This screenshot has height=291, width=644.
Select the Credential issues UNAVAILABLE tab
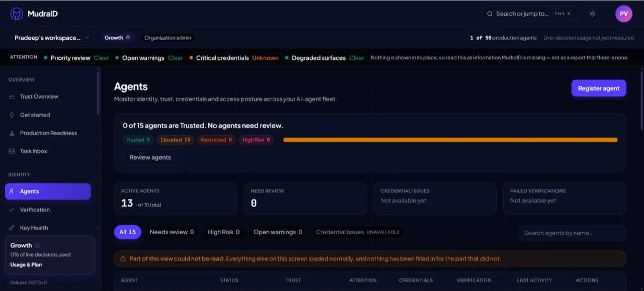tap(358, 232)
